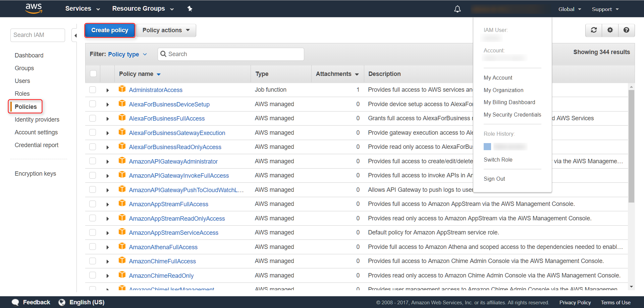Click the pin shortcut icon in top bar
Viewport: 644px width, 308px height.
point(190,9)
